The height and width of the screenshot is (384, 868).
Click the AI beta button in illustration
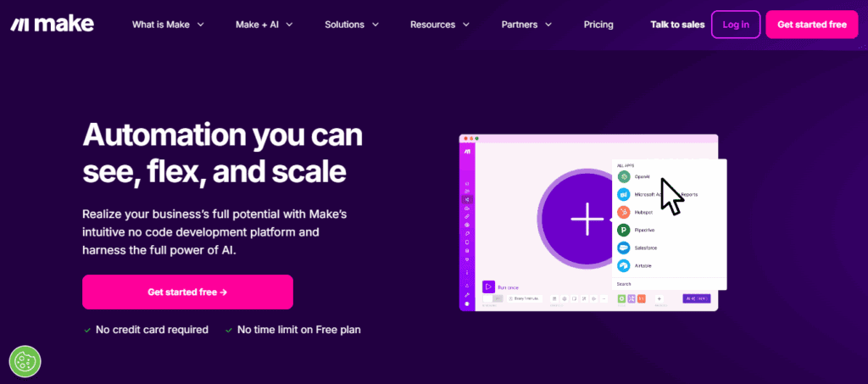697,298
